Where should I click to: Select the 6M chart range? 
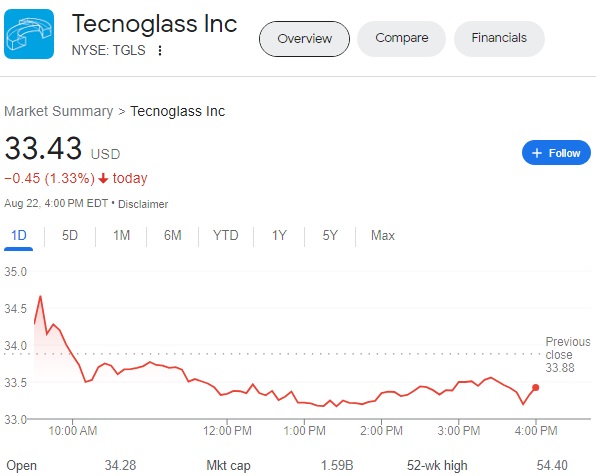point(173,236)
